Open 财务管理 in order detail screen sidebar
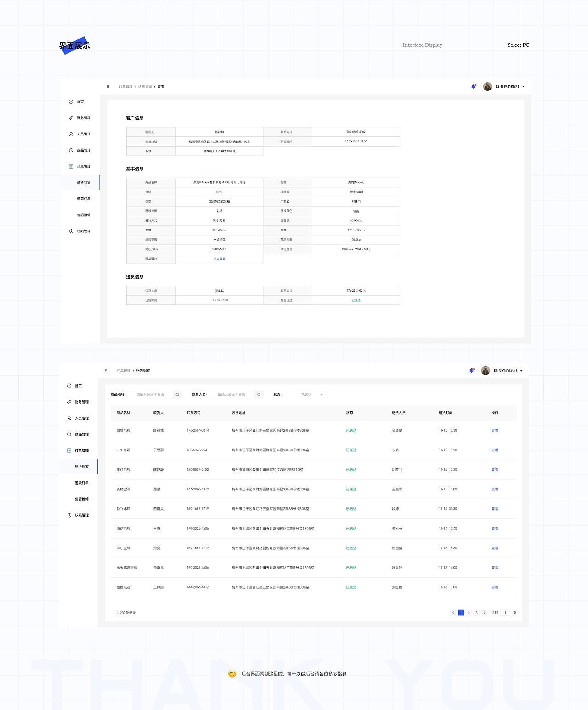The width and height of the screenshot is (588, 710). point(80,118)
